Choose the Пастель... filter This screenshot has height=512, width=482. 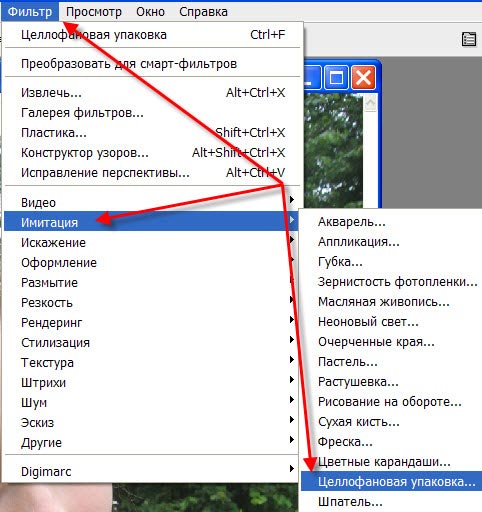coord(391,361)
